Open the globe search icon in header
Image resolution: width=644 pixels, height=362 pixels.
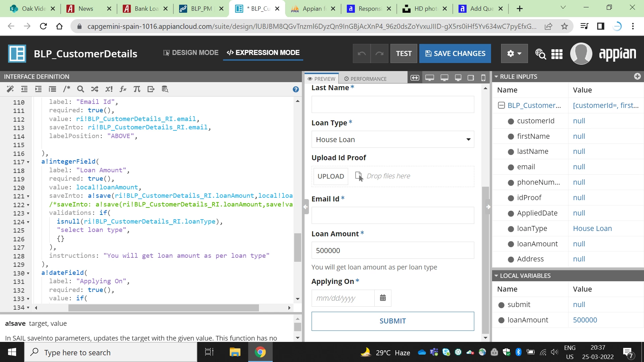[x=540, y=54]
